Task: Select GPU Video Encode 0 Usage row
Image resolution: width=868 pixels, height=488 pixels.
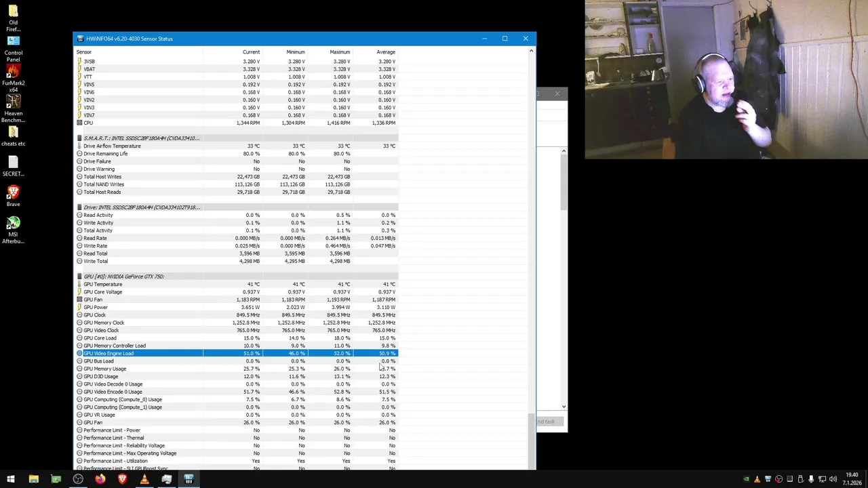Action: pyautogui.click(x=237, y=392)
